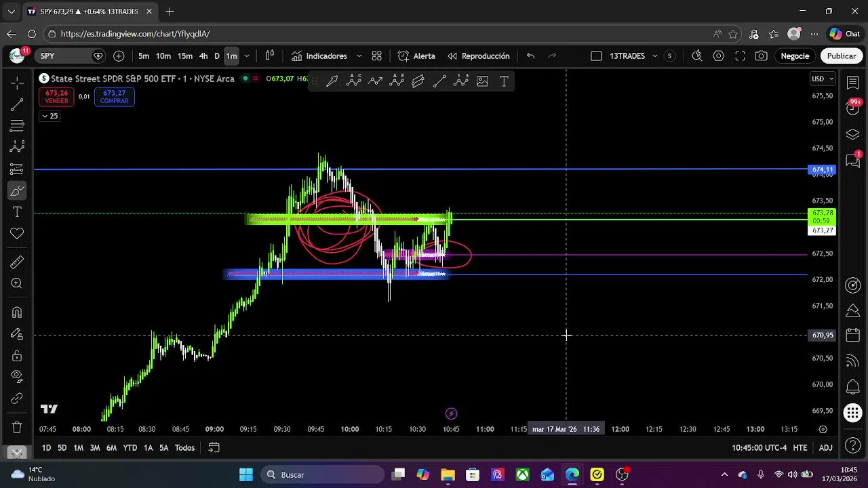Expand favorite indicators dropdown arrow
868x488 pixels.
tap(359, 56)
